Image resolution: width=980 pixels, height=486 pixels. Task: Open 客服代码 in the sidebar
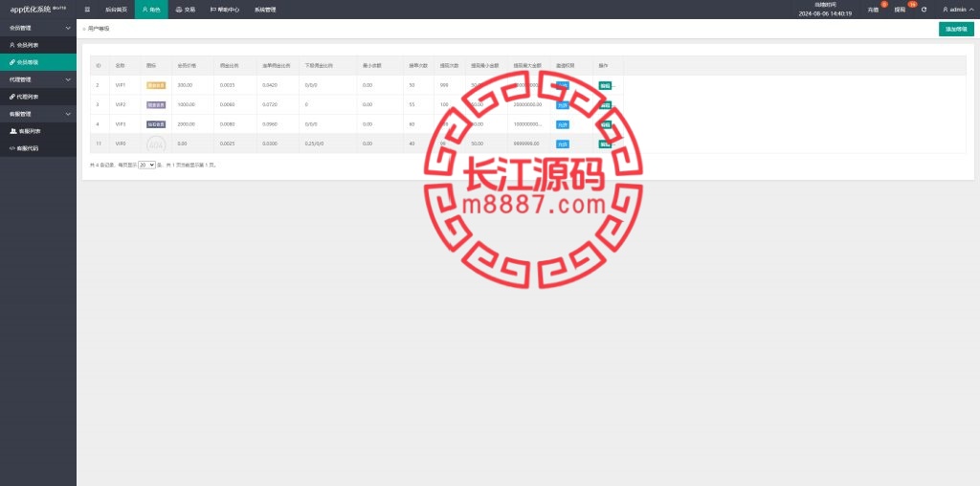tap(38, 148)
